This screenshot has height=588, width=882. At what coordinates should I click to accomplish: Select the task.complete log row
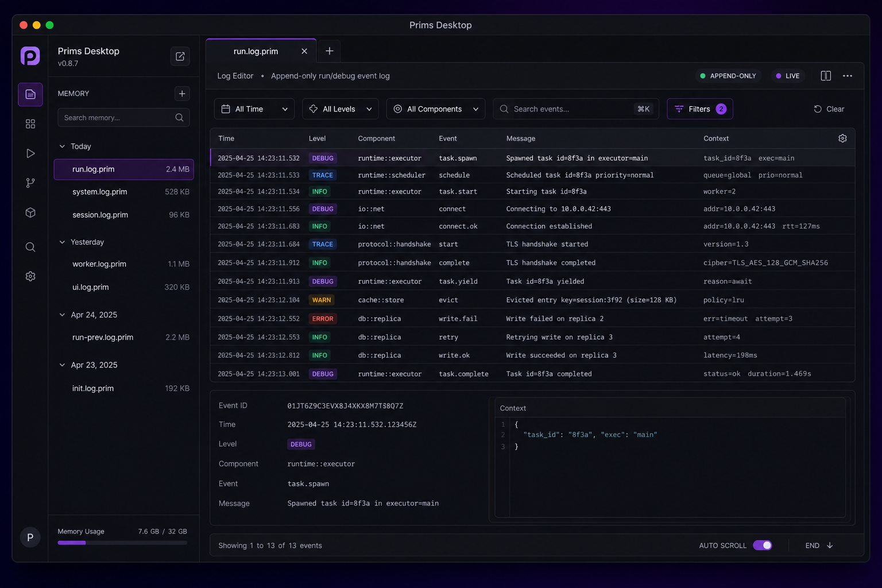pos(532,374)
